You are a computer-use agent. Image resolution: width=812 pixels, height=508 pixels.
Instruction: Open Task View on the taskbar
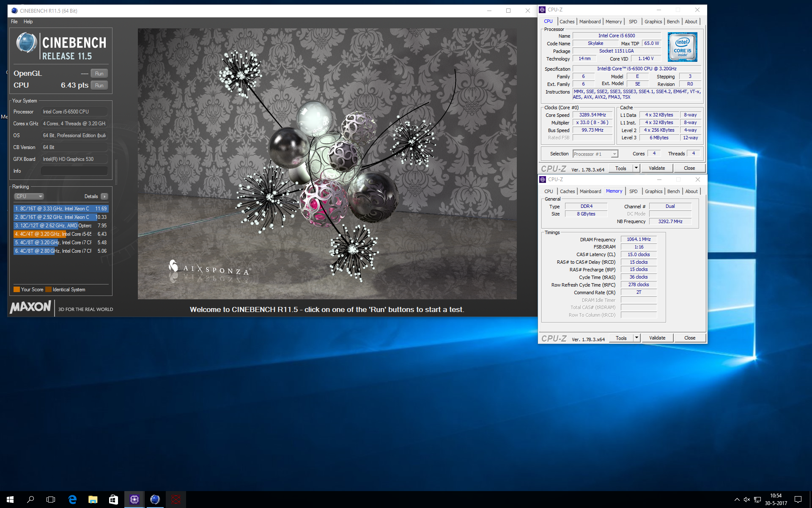coord(51,500)
